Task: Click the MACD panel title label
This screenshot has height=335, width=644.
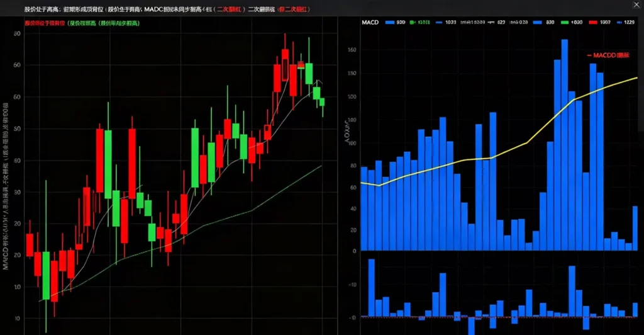Action: (370, 22)
